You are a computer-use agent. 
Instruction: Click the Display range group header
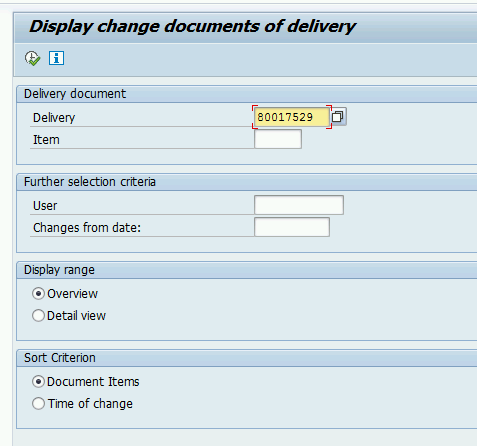click(x=59, y=270)
